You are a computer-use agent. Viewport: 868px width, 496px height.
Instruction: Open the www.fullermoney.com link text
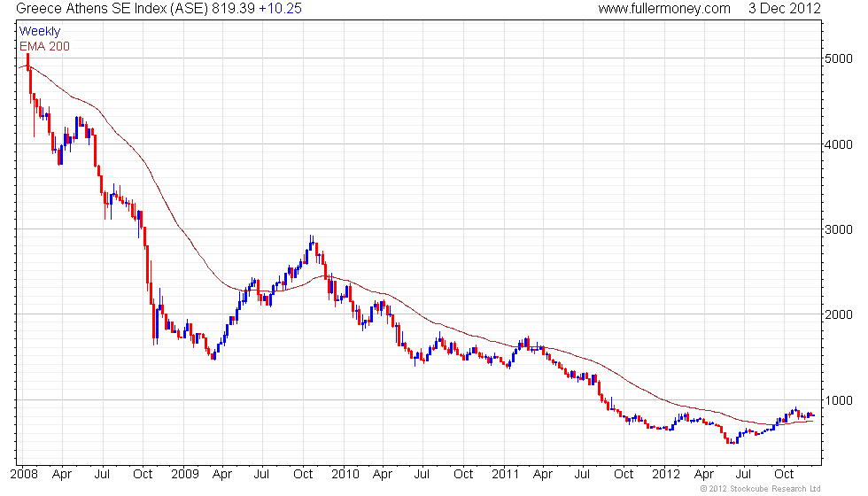664,8
